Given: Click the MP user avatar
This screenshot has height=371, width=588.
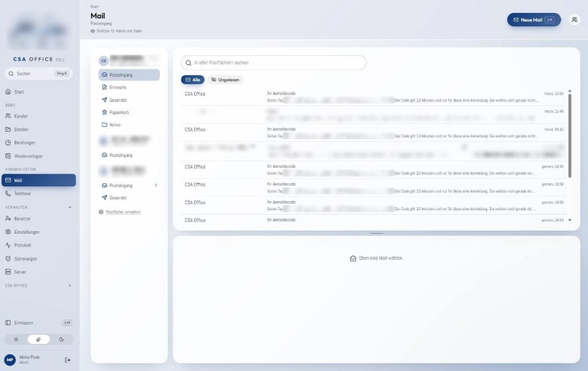Looking at the screenshot, I should point(10,360).
